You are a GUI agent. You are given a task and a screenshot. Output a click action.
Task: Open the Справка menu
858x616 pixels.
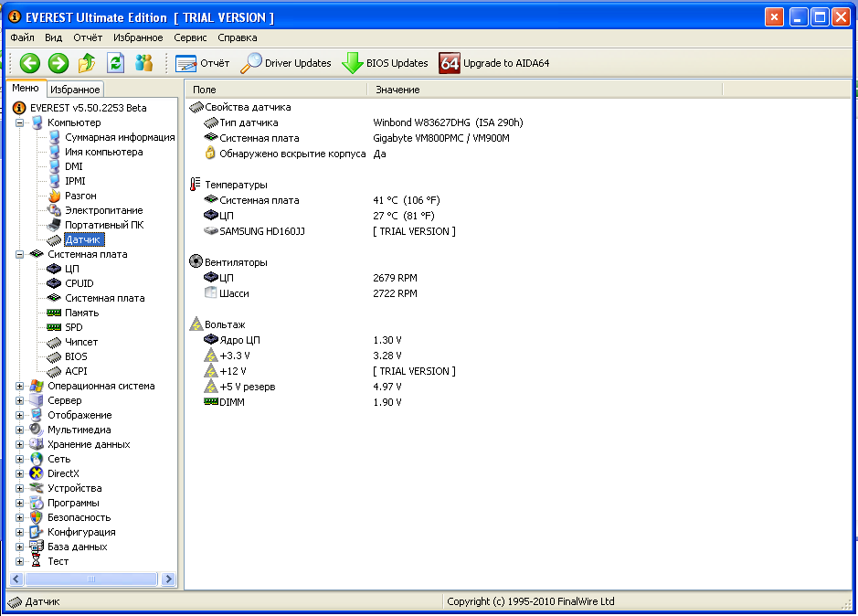click(238, 37)
